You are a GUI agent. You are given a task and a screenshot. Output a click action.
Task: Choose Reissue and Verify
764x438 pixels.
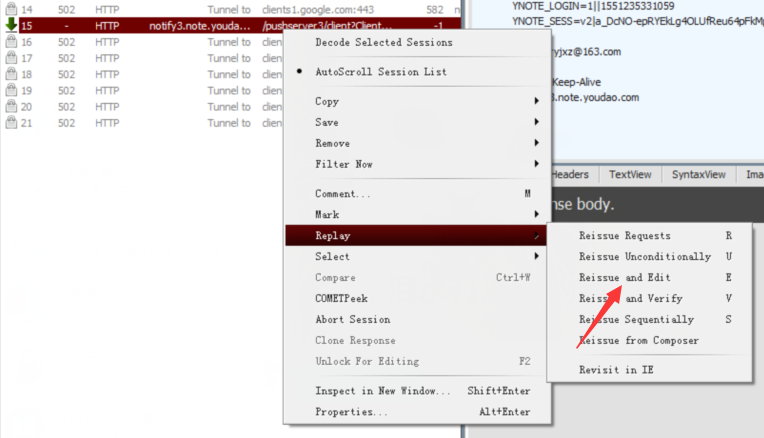(x=649, y=298)
